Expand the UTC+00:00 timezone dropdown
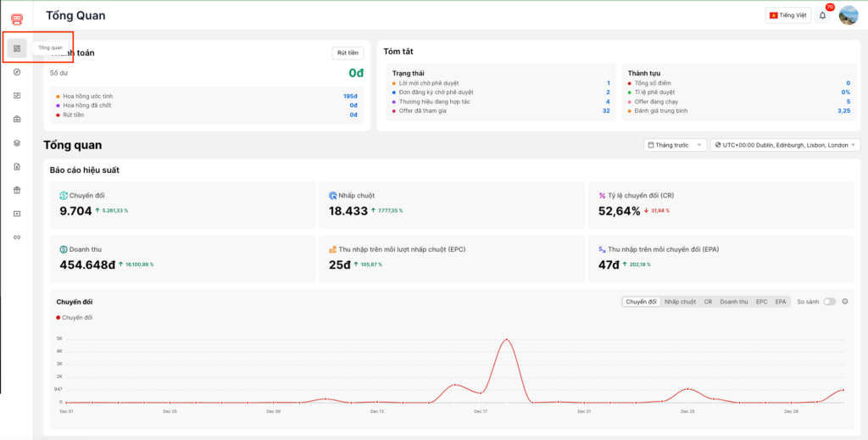Viewport: 868px width, 440px height. pos(786,145)
